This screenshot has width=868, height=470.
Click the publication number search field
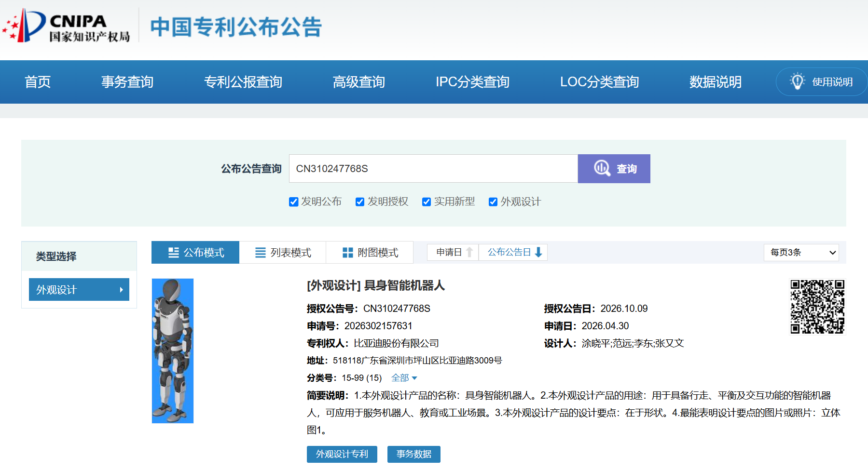point(433,169)
